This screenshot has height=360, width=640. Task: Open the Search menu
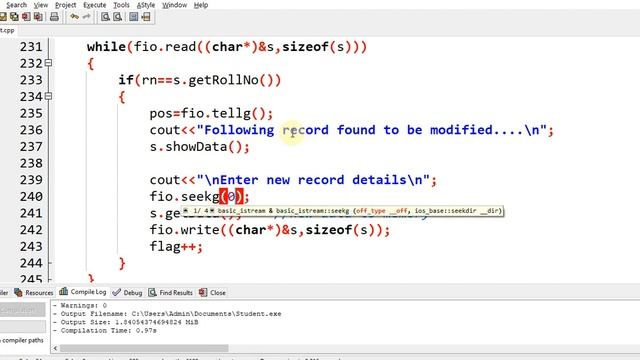(x=16, y=5)
